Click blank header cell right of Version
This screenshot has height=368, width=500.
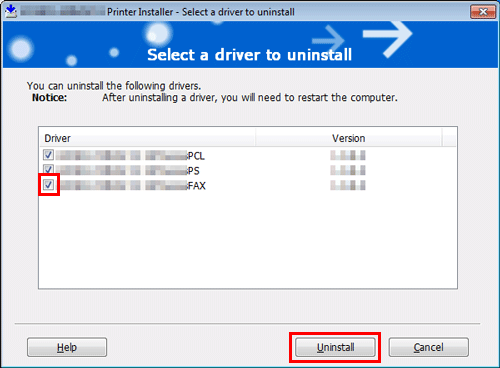click(449, 138)
